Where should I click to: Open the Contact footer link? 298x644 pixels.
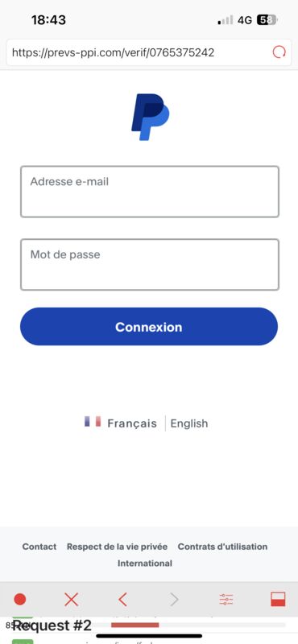pos(39,547)
